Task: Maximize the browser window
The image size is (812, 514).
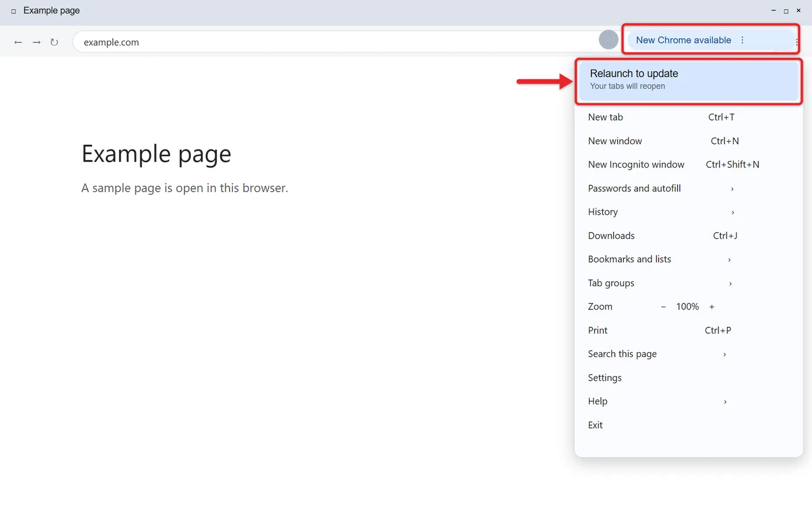Action: (786, 10)
